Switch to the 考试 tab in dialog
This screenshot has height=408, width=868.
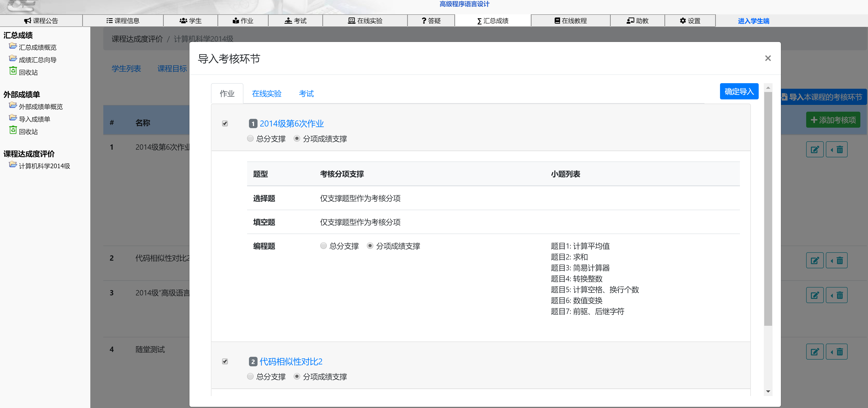[x=306, y=93]
